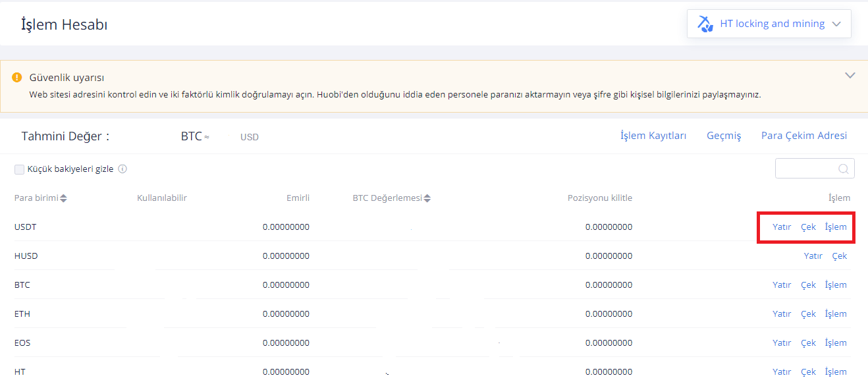Click Çek in the HUSD row

click(x=840, y=256)
